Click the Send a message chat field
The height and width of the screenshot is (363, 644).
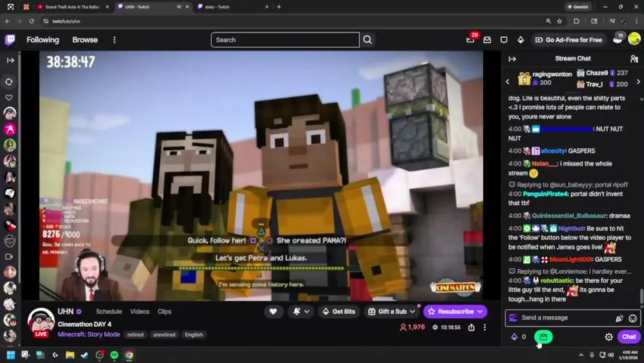565,318
